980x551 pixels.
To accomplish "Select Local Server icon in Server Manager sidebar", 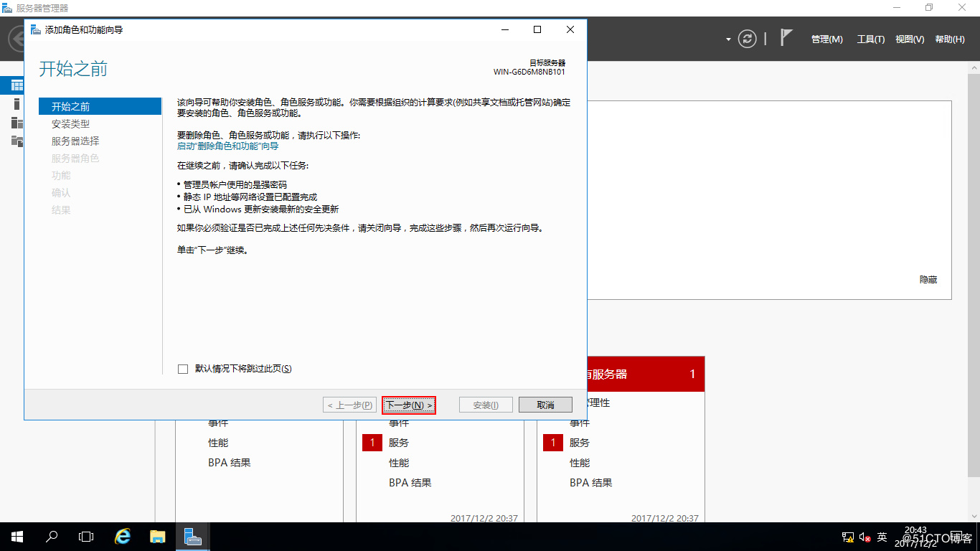I will tap(17, 104).
